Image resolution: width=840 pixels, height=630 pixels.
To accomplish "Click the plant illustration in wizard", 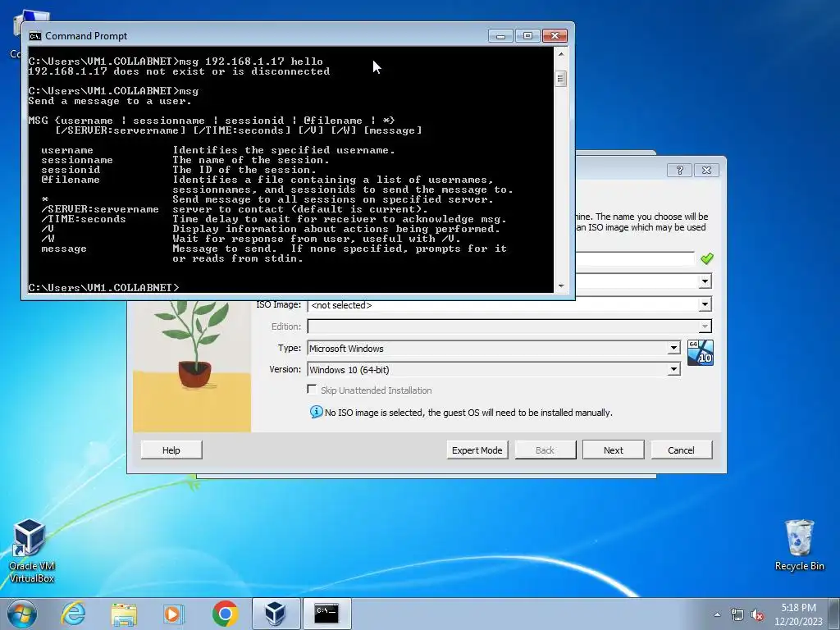I will pyautogui.click(x=192, y=366).
